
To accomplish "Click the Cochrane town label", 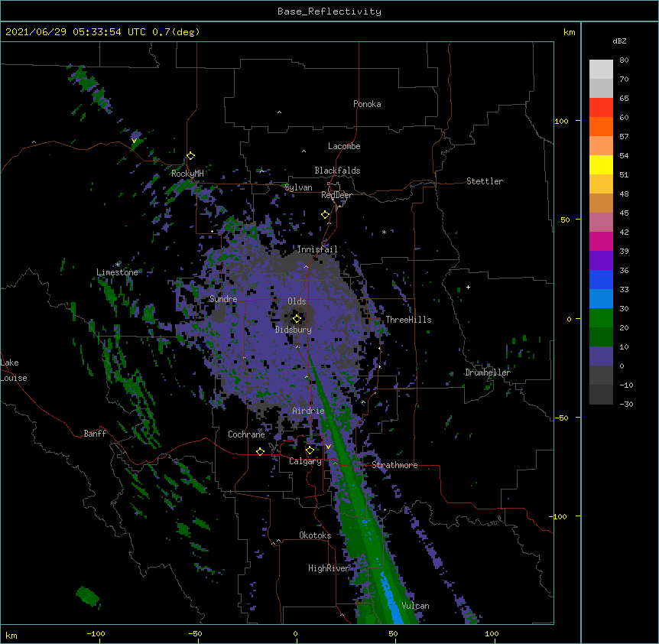I will coord(246,434).
